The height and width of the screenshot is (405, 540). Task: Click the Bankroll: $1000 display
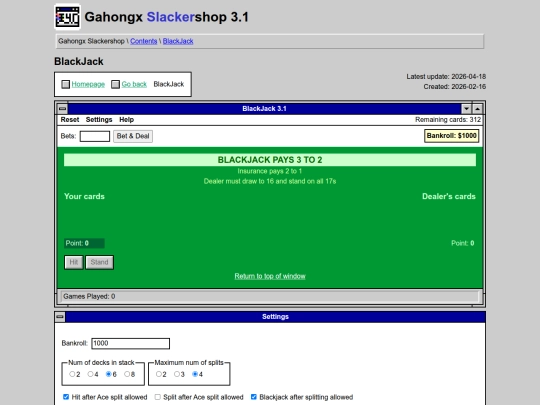[451, 136]
